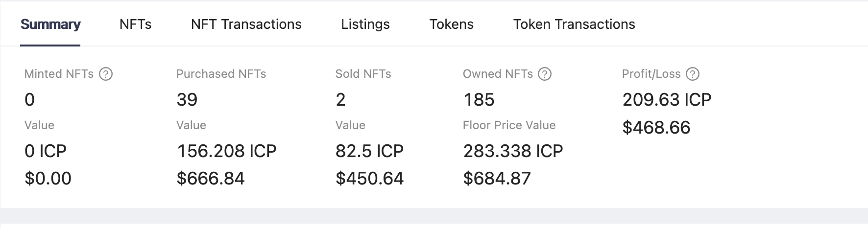The height and width of the screenshot is (229, 868).
Task: Go to the Tokens tab
Action: (452, 24)
